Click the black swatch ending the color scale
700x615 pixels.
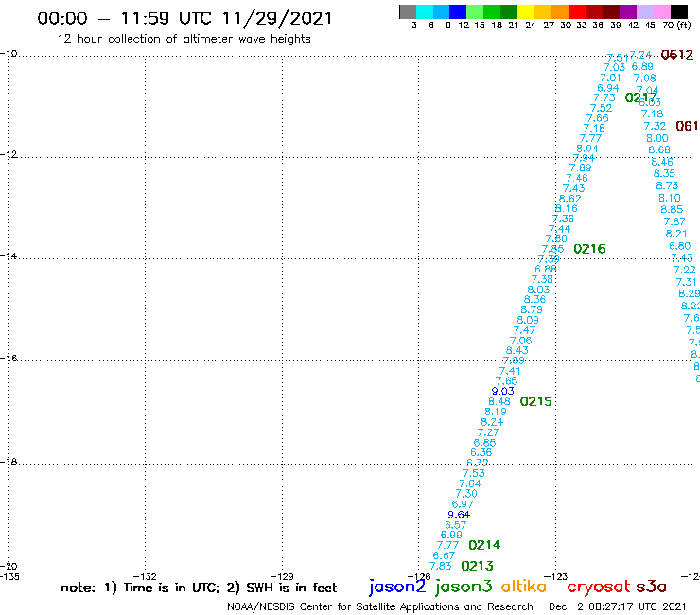[x=678, y=11]
